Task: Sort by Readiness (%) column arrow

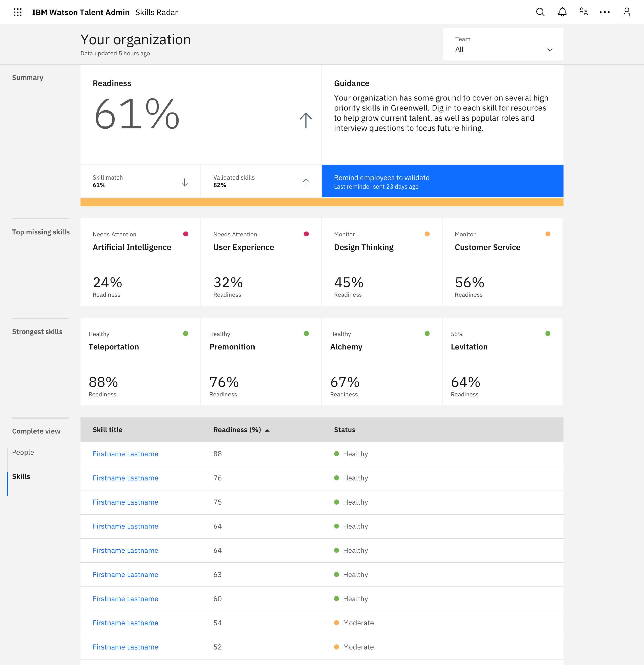Action: click(267, 430)
